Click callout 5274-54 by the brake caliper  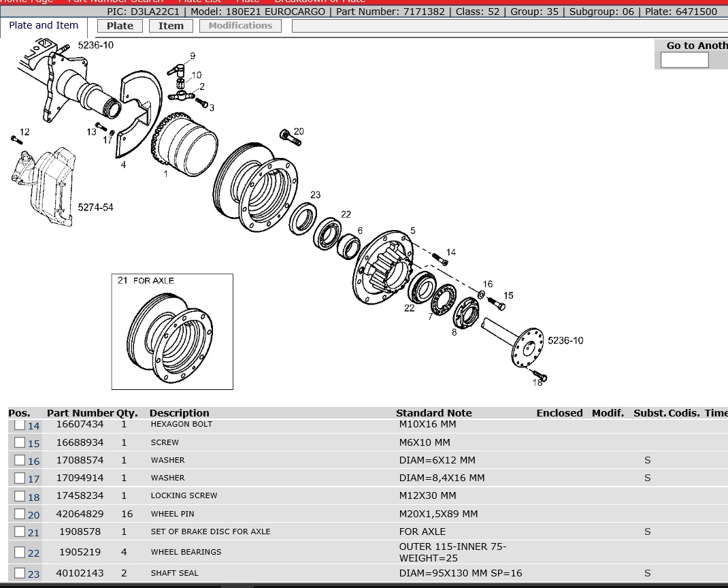pos(96,207)
